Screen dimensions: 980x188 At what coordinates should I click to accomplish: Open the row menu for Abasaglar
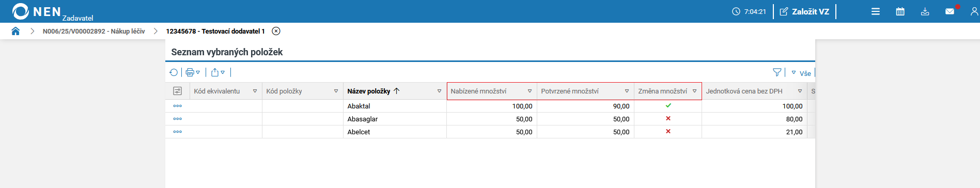point(178,119)
